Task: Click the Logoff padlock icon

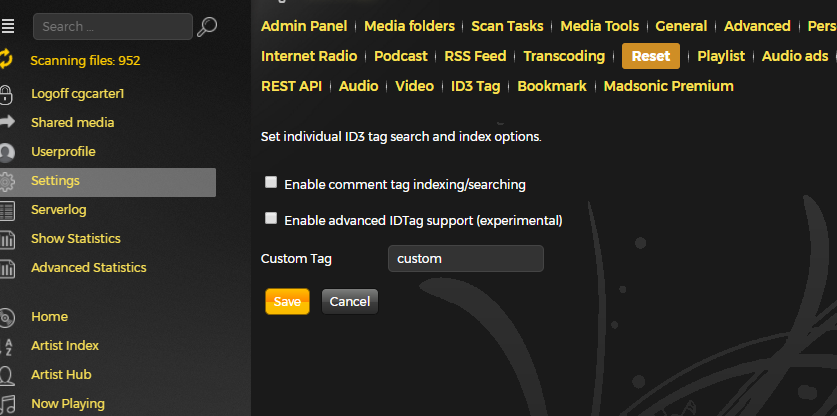Action: (7, 95)
